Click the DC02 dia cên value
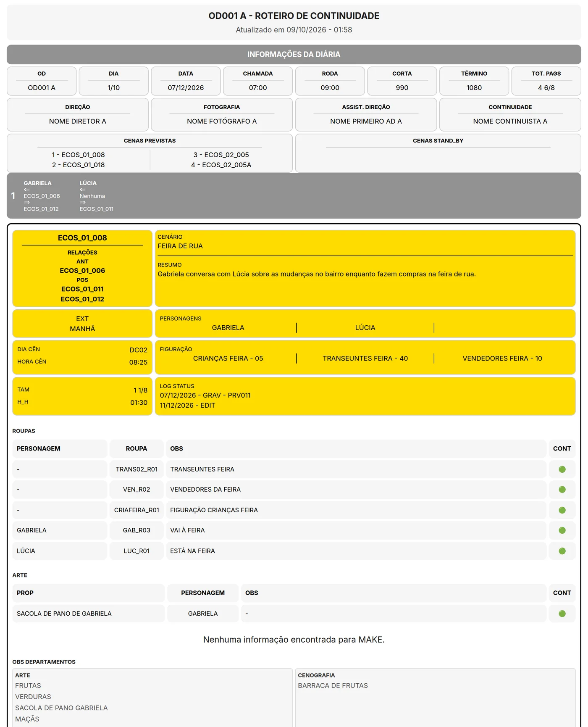This screenshot has height=727, width=588. point(138,350)
